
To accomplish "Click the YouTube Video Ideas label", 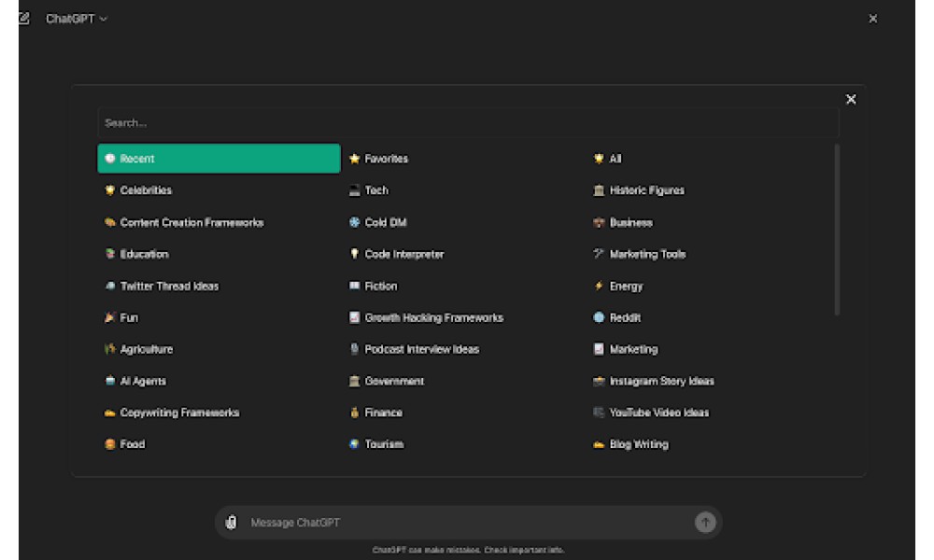I will coord(659,413).
